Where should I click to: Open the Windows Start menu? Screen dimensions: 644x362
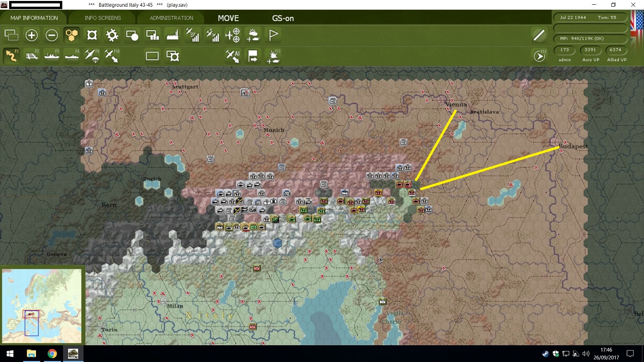10,354
